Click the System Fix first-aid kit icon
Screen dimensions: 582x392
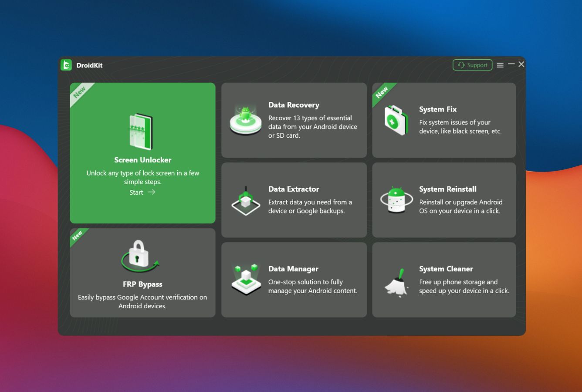tap(396, 120)
